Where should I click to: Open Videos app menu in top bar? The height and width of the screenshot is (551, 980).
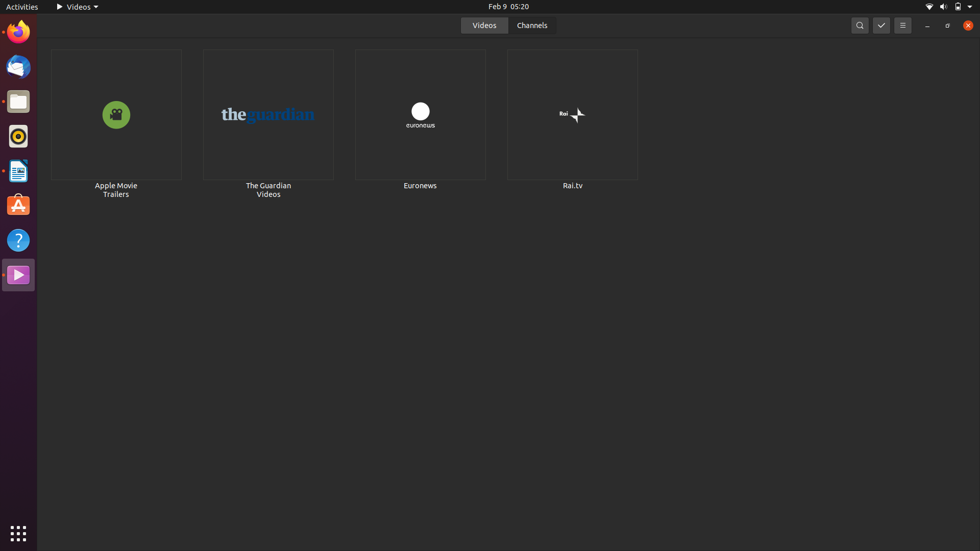click(x=77, y=7)
